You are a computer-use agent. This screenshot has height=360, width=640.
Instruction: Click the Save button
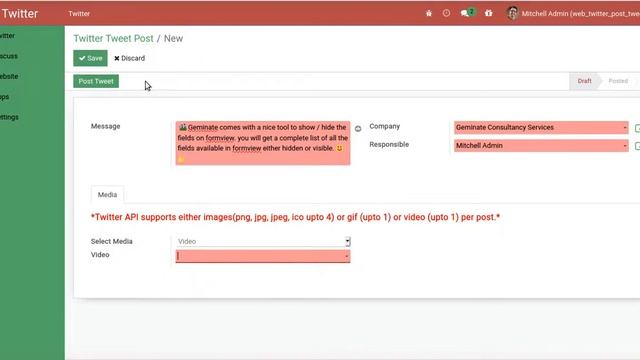pos(90,58)
